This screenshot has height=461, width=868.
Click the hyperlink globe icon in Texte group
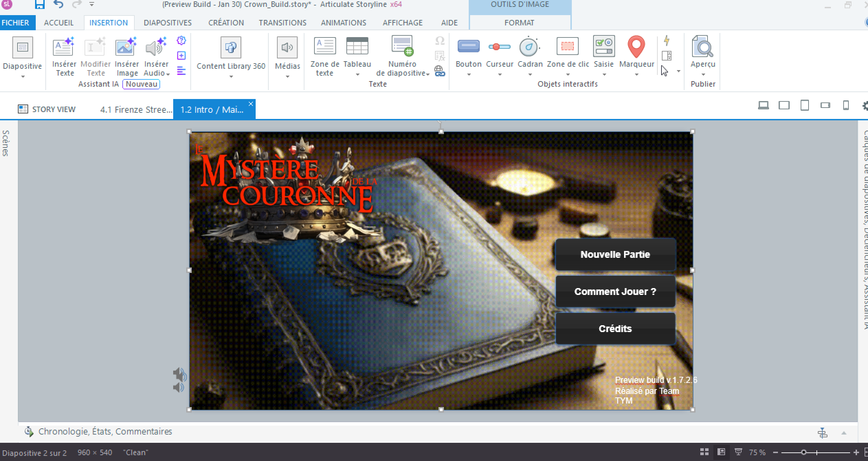click(x=440, y=71)
